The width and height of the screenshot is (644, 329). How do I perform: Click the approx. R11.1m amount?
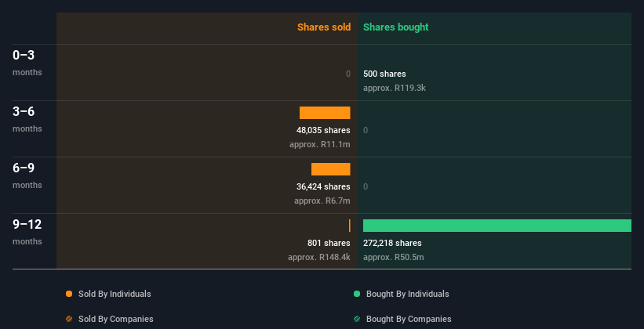point(320,144)
